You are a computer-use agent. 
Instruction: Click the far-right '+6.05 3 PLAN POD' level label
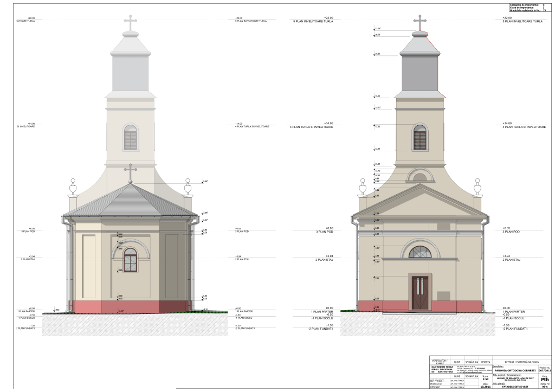[x=509, y=230]
